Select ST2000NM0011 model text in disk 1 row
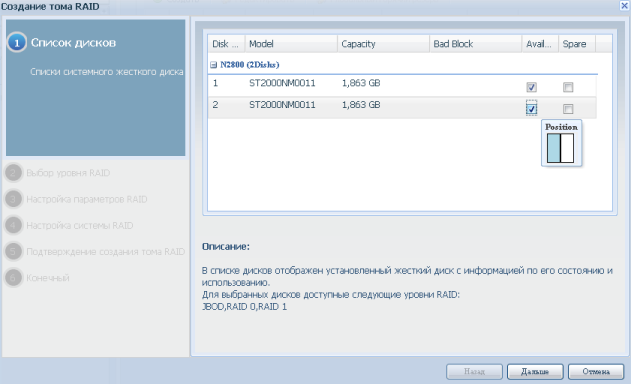The image size is (631, 384). click(282, 83)
